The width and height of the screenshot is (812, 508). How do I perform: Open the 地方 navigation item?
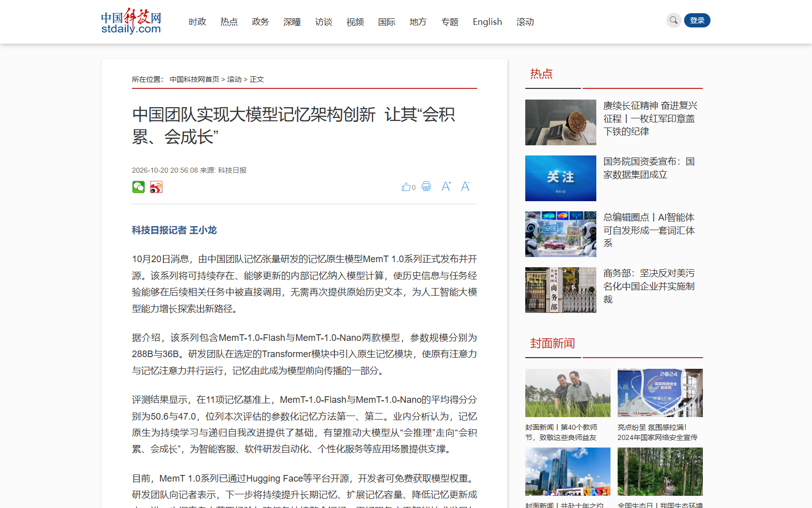(418, 22)
